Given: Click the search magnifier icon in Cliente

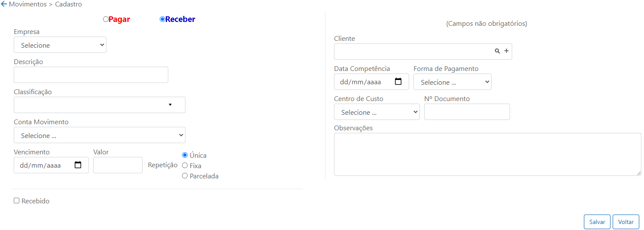Looking at the screenshot, I should click(x=497, y=51).
